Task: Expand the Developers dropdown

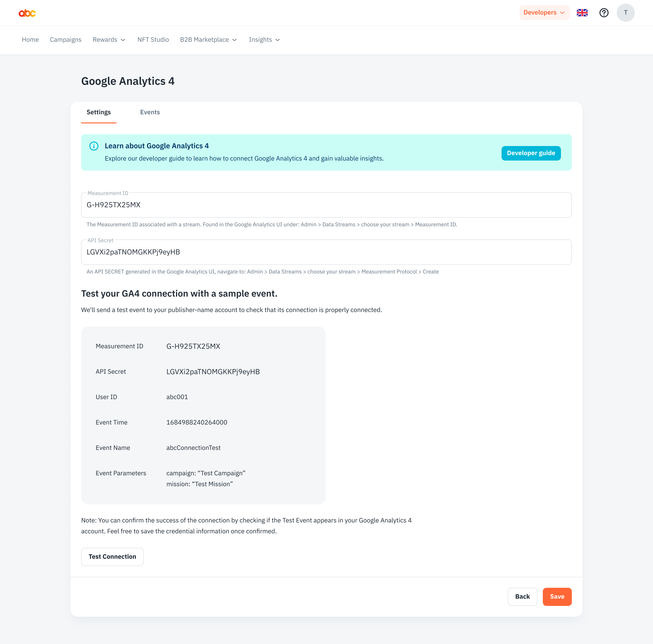Action: point(544,13)
